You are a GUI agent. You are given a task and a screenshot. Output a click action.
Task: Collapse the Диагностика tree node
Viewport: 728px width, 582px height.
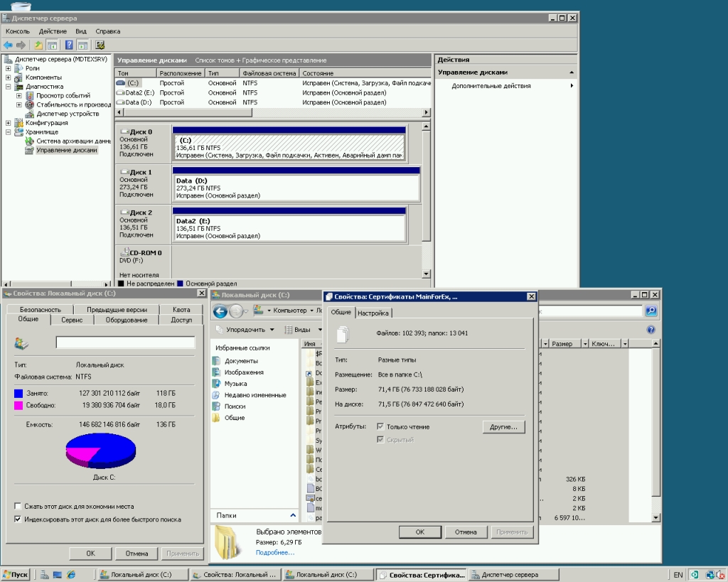tap(8, 86)
